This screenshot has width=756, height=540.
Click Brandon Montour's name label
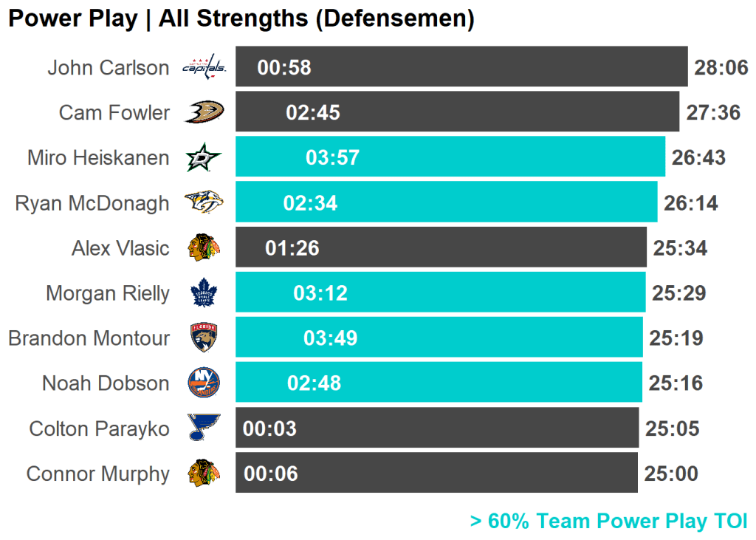(x=89, y=339)
